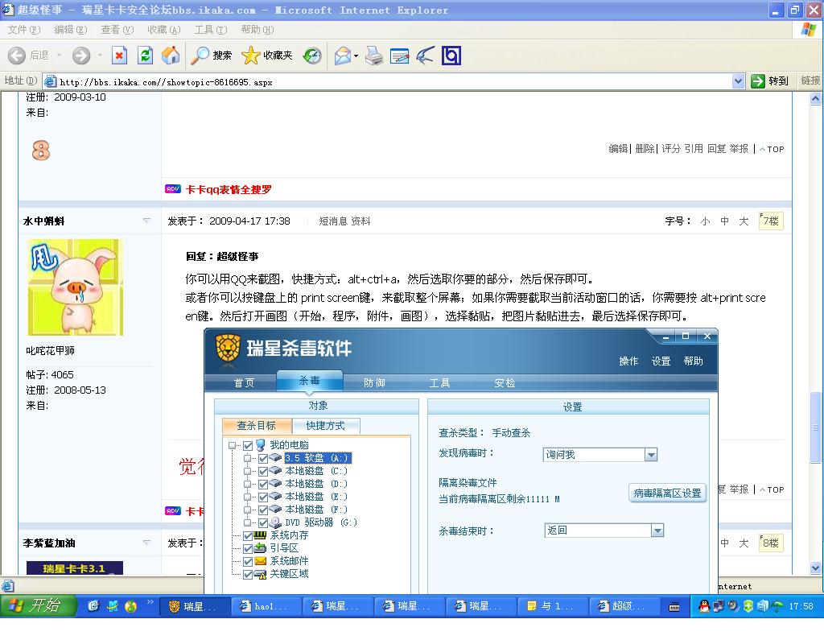Expand the 本地磁盘 (D:) tree node
The width and height of the screenshot is (824, 644).
[x=247, y=484]
